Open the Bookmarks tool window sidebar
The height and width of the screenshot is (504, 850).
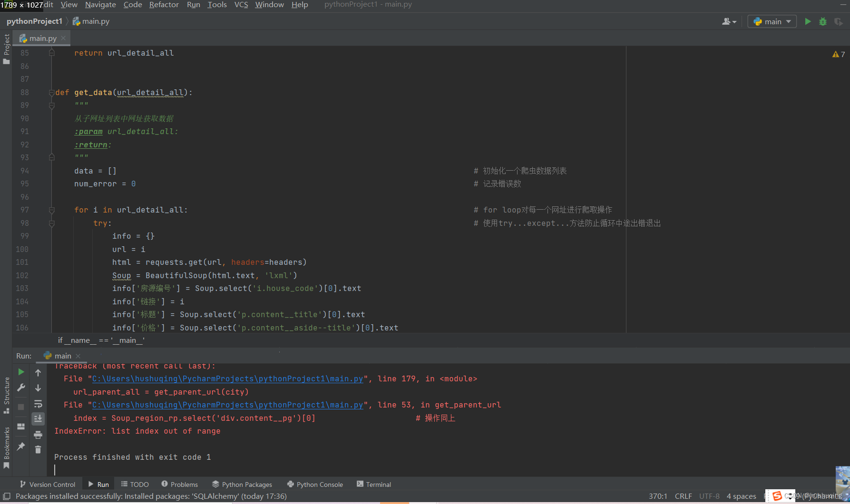(6, 447)
